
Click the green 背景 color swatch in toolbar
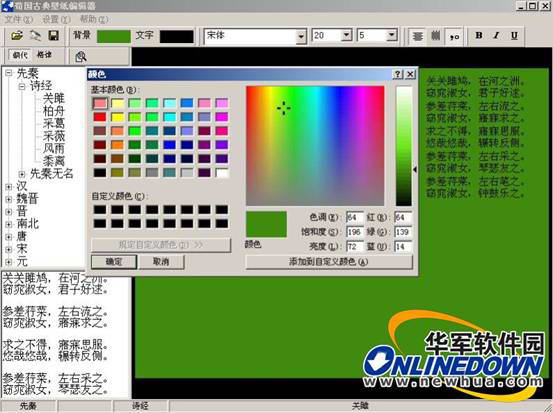(114, 36)
